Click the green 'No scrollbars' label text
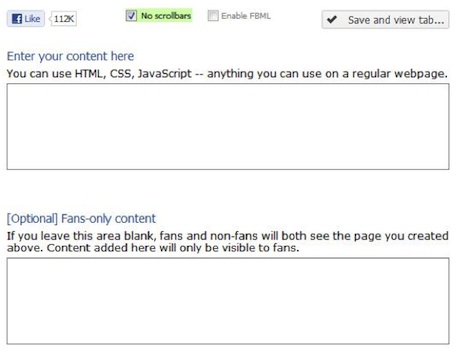Viewport: 460px width, 360px height. tap(166, 16)
